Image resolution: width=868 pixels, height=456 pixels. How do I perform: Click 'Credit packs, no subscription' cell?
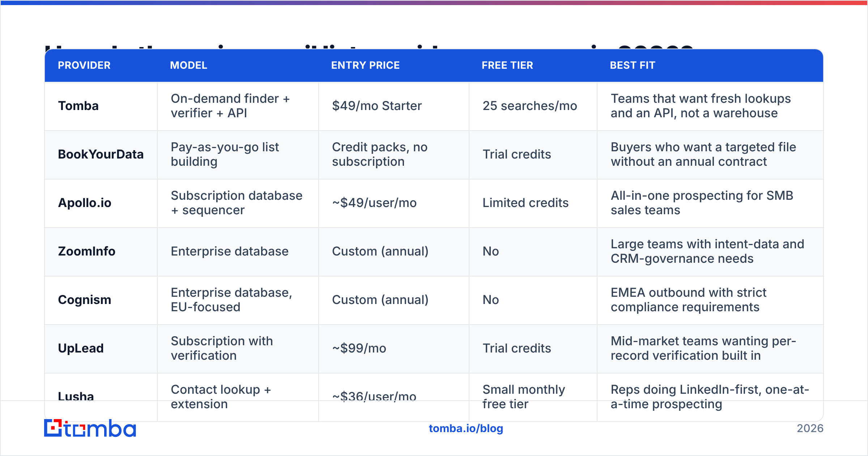click(394, 155)
